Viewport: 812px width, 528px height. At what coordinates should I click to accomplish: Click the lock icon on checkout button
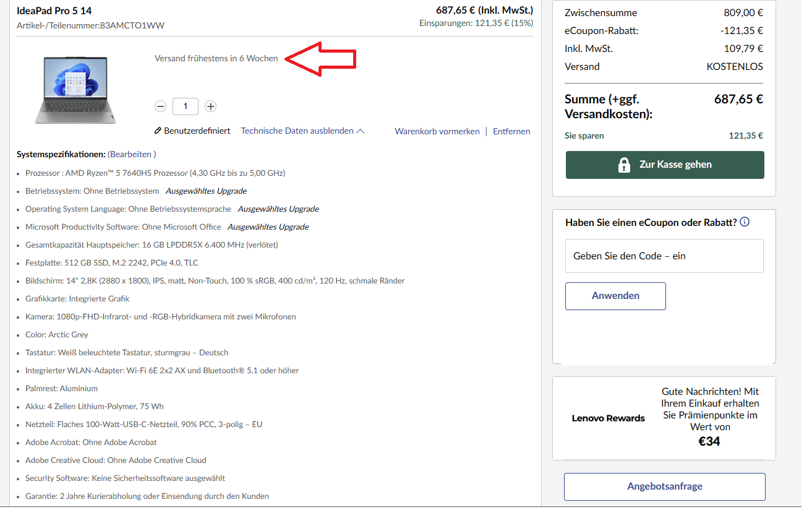pos(625,165)
